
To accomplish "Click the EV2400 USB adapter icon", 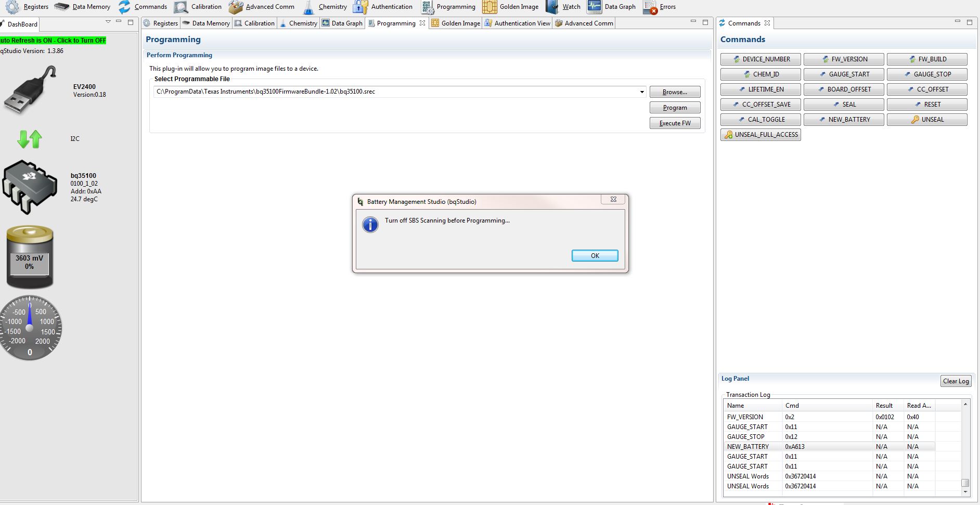I will pos(30,89).
